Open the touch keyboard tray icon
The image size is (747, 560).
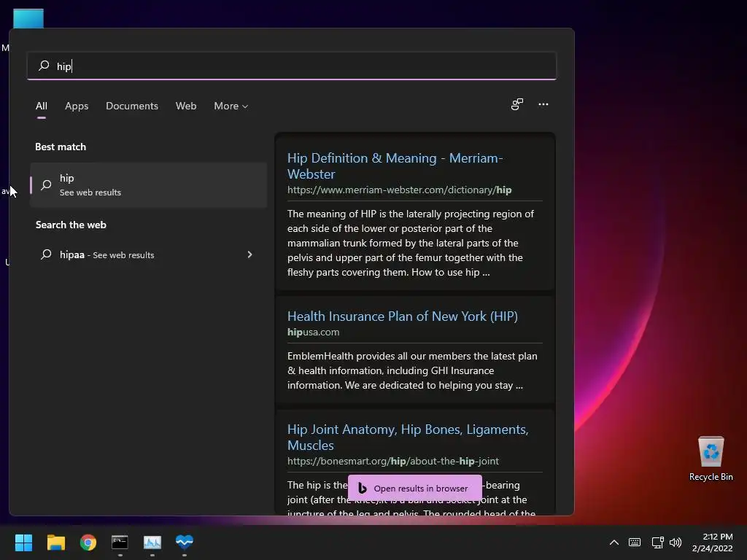click(x=635, y=542)
